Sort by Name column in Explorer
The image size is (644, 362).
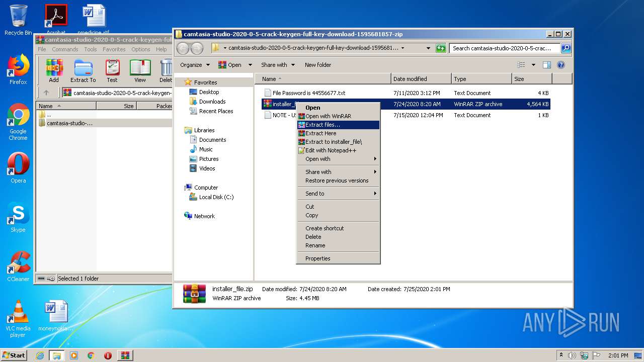tap(323, 79)
